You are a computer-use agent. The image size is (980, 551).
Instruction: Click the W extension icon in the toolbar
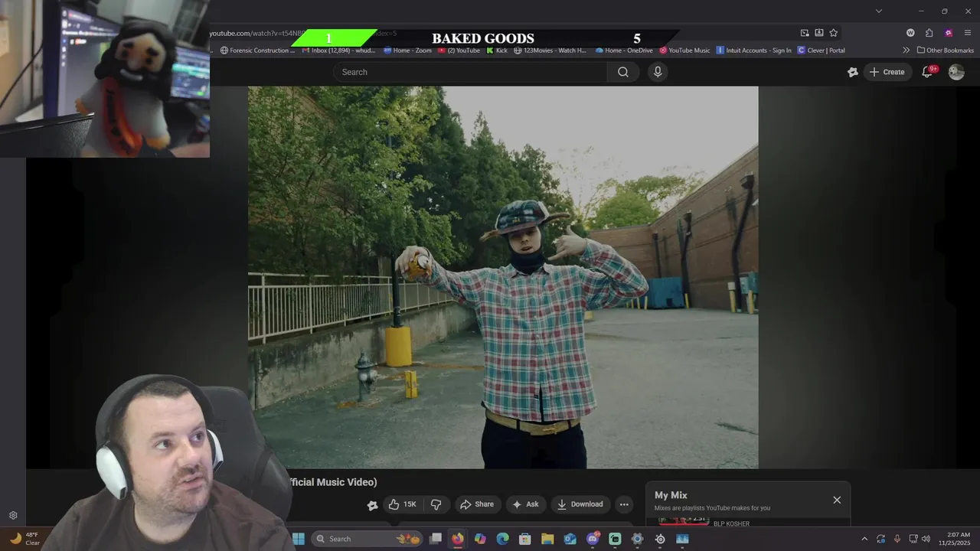(910, 33)
